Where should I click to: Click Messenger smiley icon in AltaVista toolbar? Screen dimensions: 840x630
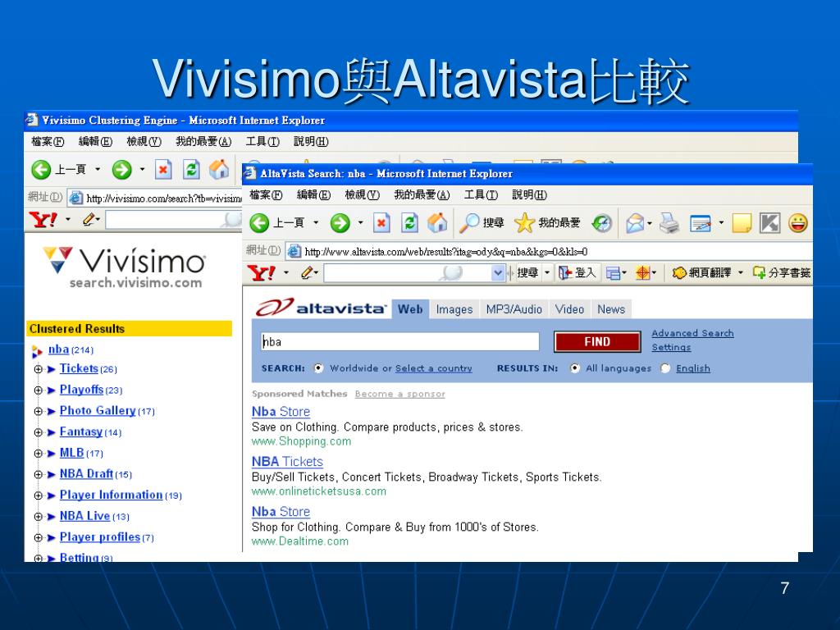click(797, 223)
